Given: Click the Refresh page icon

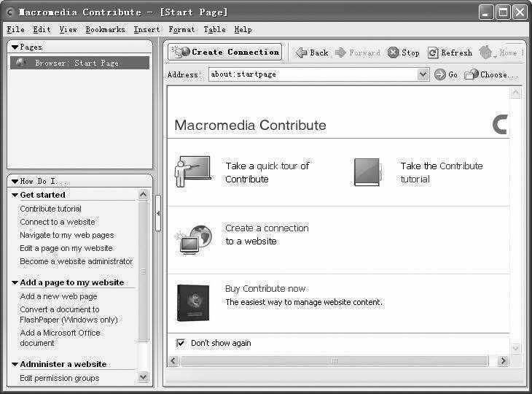Looking at the screenshot, I should pos(433,53).
